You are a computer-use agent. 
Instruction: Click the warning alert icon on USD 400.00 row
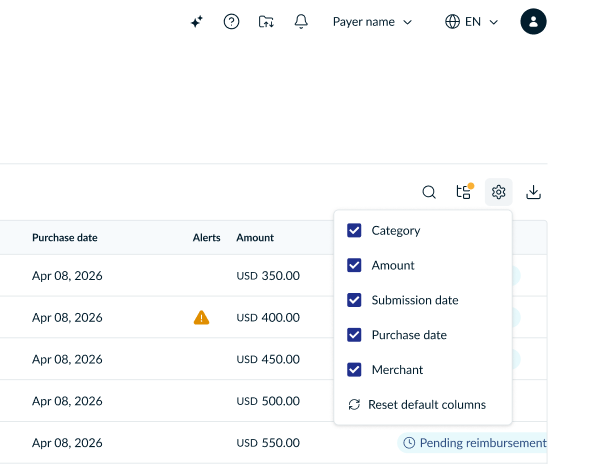click(x=201, y=317)
